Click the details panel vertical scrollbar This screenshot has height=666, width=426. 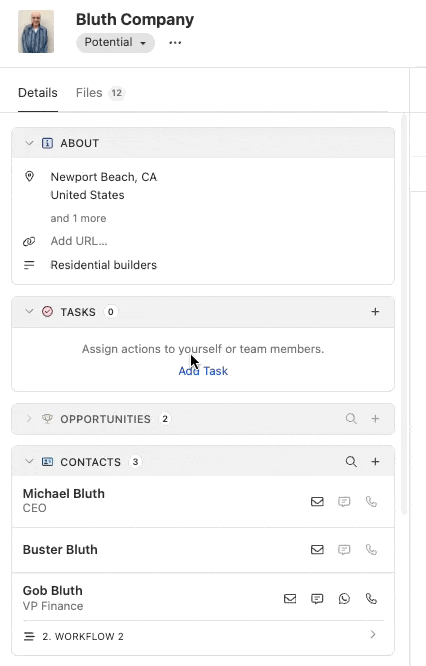pyautogui.click(x=404, y=314)
